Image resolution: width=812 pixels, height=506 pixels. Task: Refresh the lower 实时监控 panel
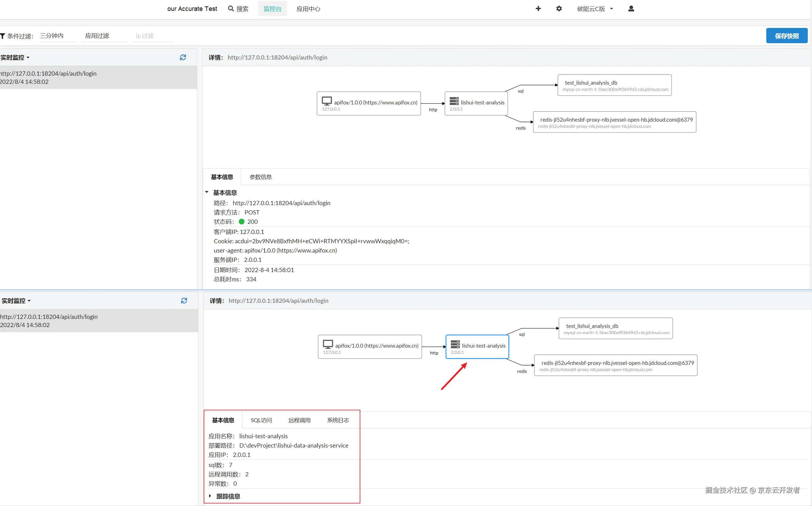[184, 301]
